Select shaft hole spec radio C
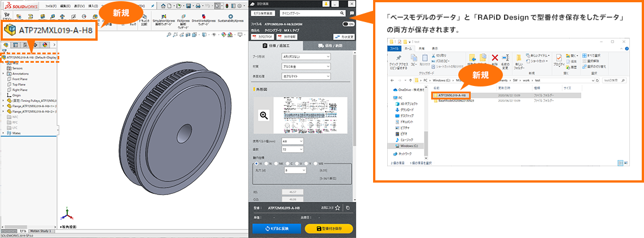Viewport: 644px width, 238px height. click(x=288, y=163)
